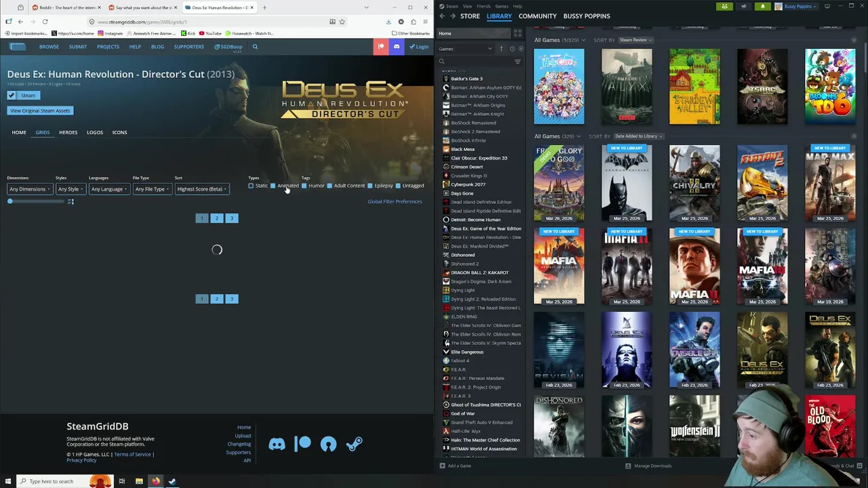Reload the SteamGridDB browser page
The image size is (868, 488).
tap(45, 22)
